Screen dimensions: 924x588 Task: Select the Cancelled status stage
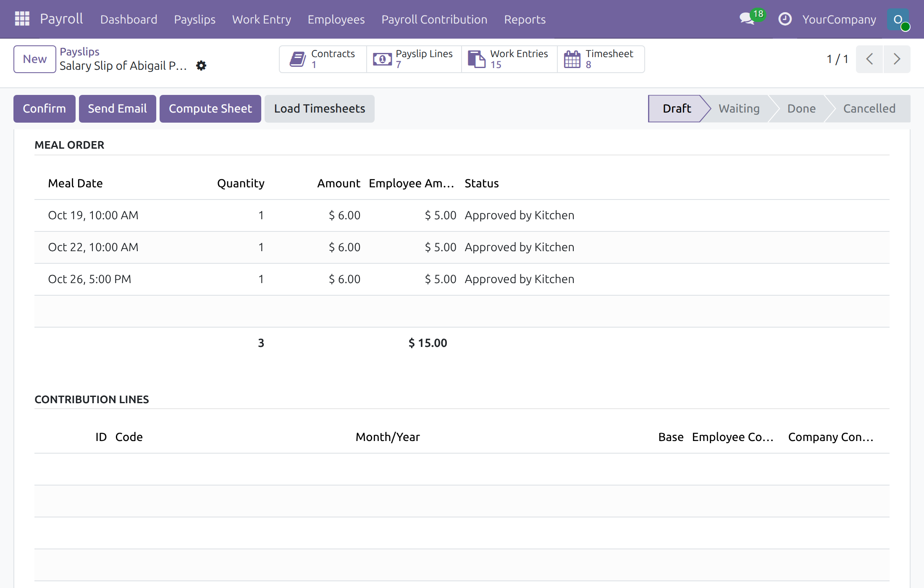coord(869,109)
